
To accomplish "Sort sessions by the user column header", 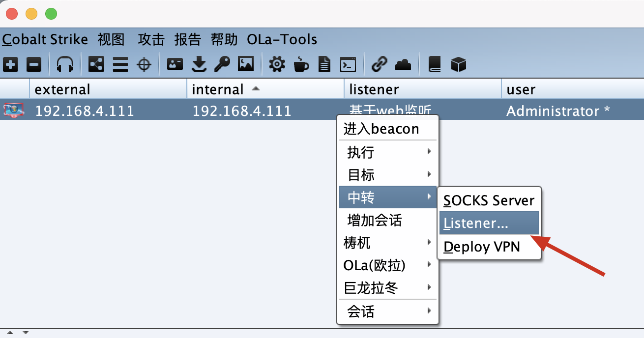I will [573, 89].
